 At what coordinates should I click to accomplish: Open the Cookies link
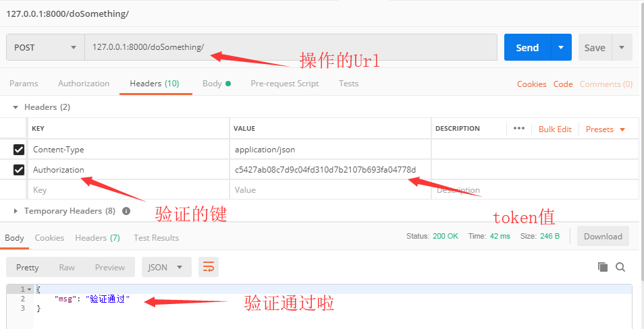coord(531,84)
